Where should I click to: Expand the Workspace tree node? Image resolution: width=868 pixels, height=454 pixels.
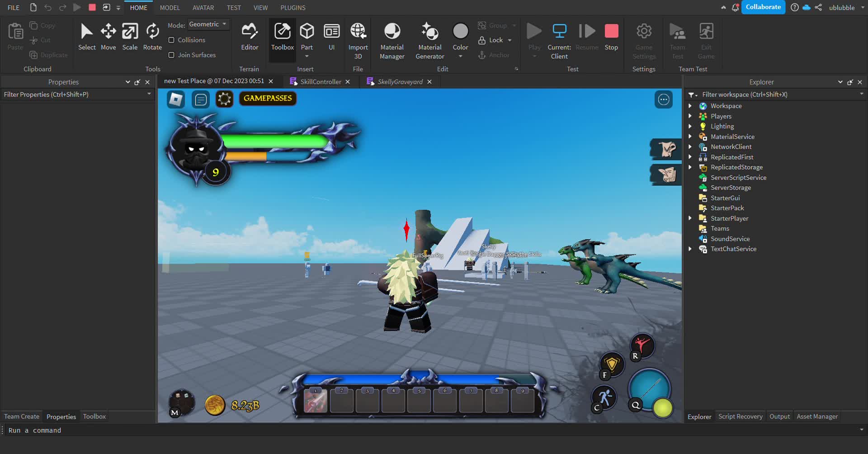point(690,106)
